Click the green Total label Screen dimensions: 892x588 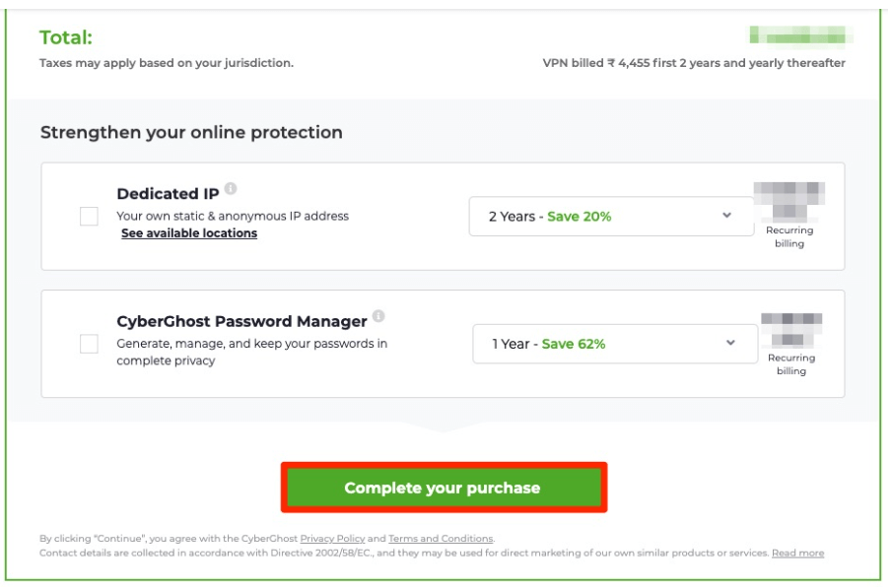point(65,37)
